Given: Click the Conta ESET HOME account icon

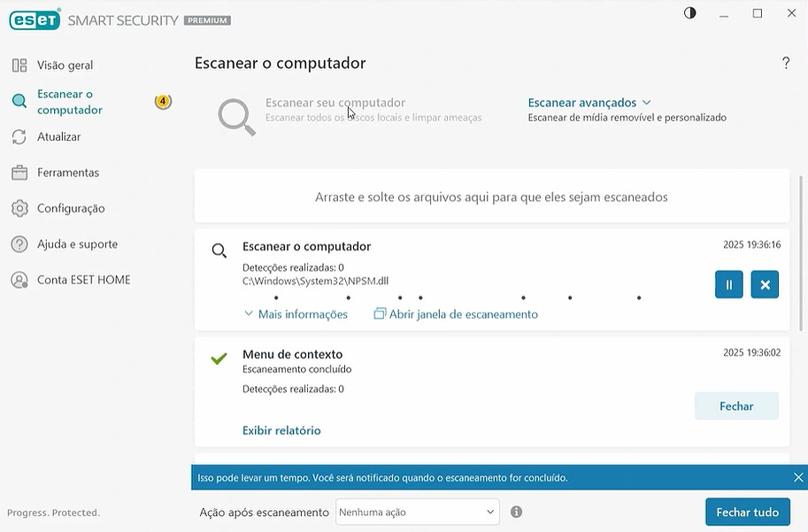Looking at the screenshot, I should (x=19, y=280).
